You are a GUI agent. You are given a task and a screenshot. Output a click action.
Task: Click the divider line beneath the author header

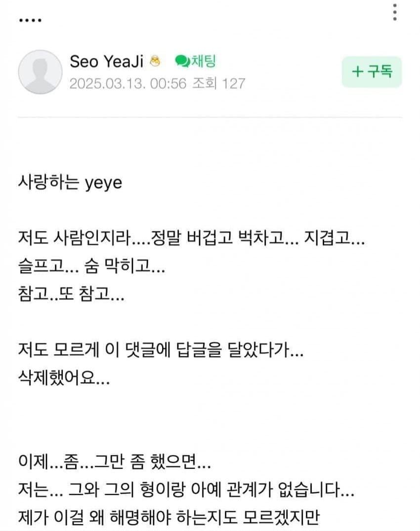coord(210,118)
